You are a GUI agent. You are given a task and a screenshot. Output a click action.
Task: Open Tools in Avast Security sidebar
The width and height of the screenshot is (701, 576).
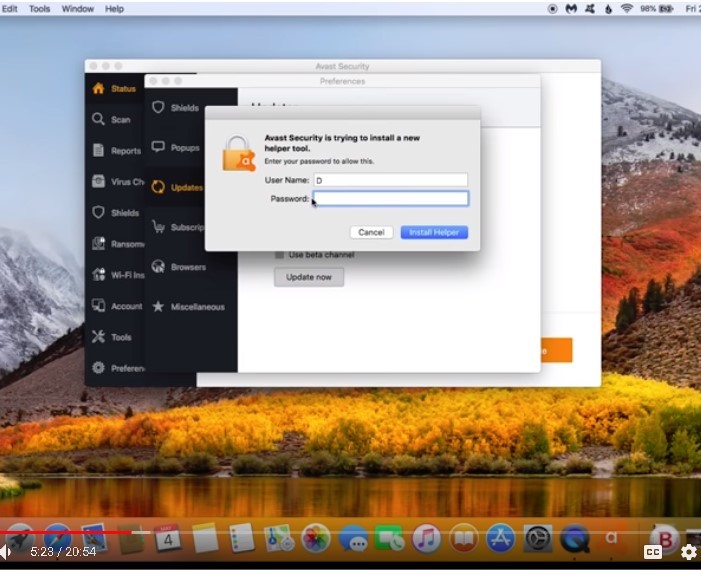coord(112,337)
